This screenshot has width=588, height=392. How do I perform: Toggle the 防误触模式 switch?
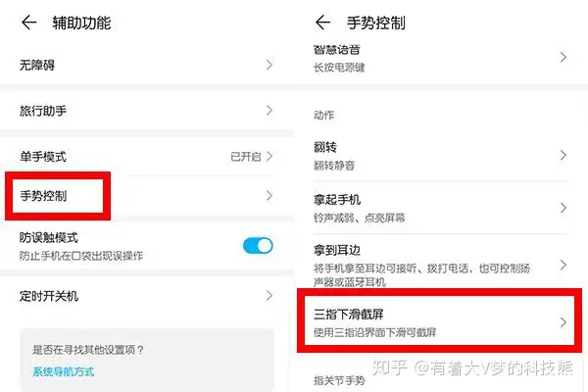click(x=258, y=246)
